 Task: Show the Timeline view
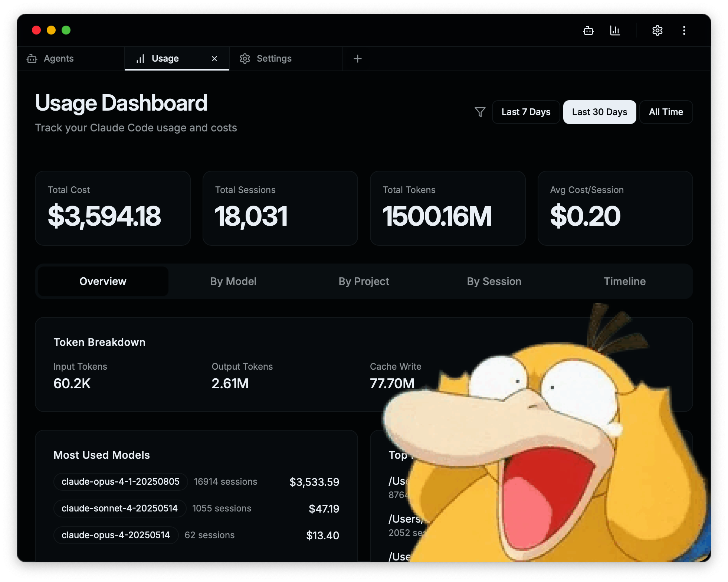click(624, 281)
